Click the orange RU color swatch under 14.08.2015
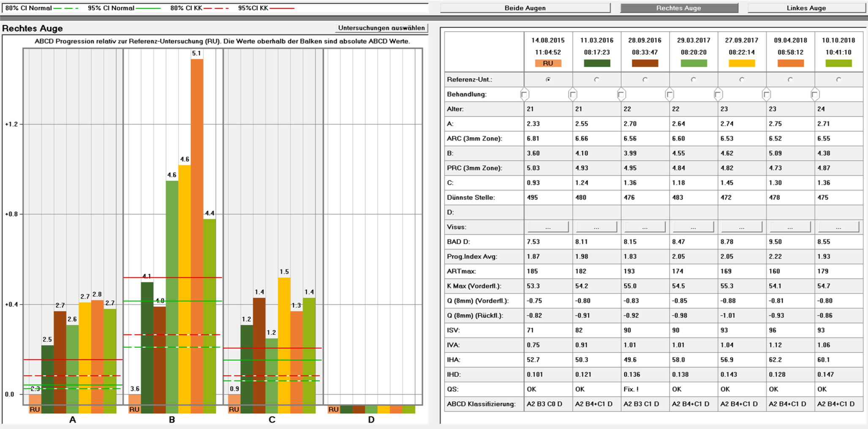 pos(548,63)
